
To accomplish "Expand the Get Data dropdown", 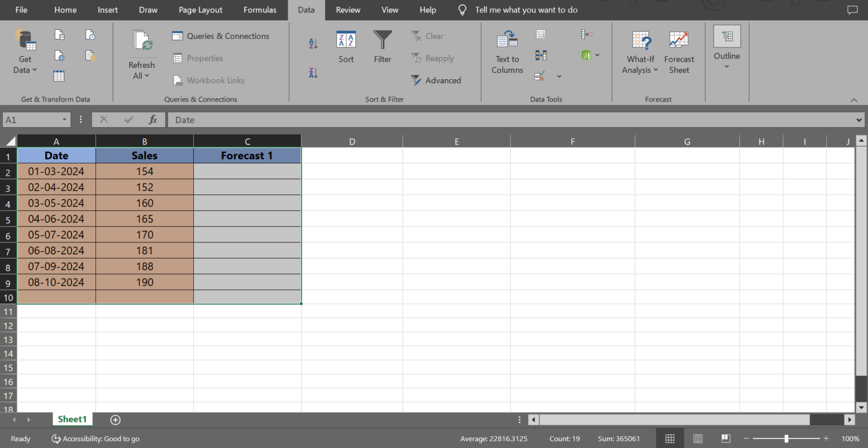I will point(25,70).
